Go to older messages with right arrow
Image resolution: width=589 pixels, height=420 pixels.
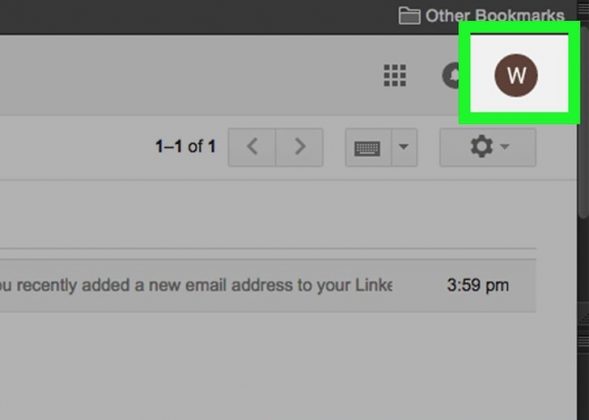299,147
